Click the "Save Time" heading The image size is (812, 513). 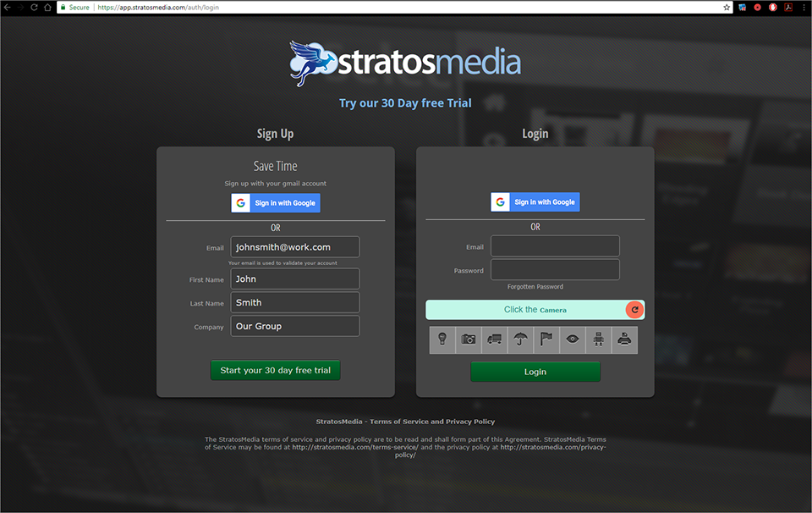[x=276, y=166]
